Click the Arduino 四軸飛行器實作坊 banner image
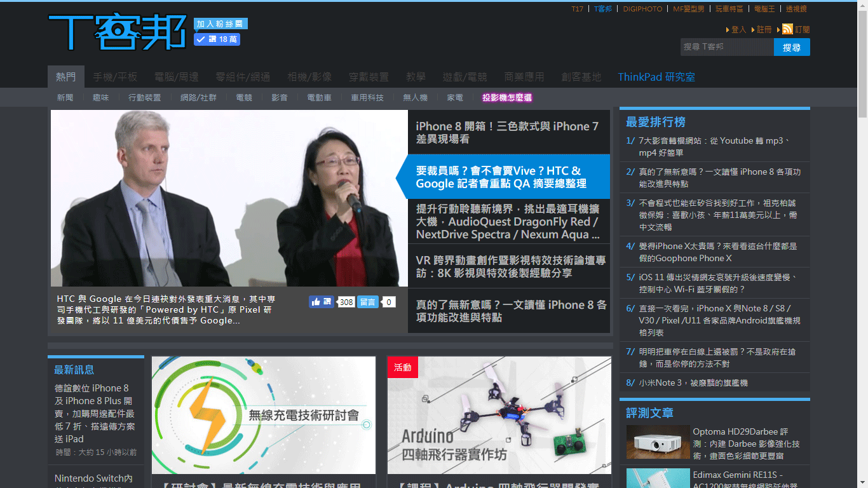 pos(499,415)
